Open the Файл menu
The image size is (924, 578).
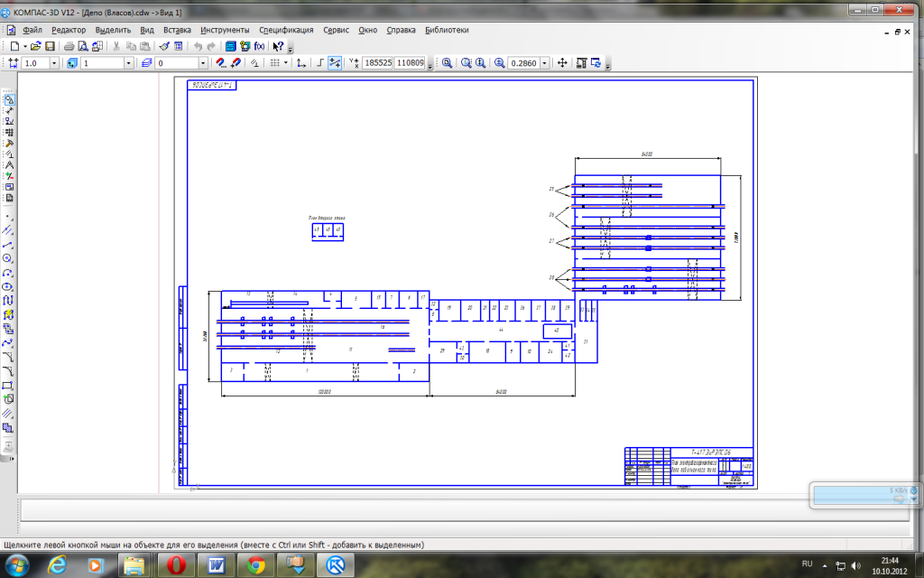click(32, 30)
